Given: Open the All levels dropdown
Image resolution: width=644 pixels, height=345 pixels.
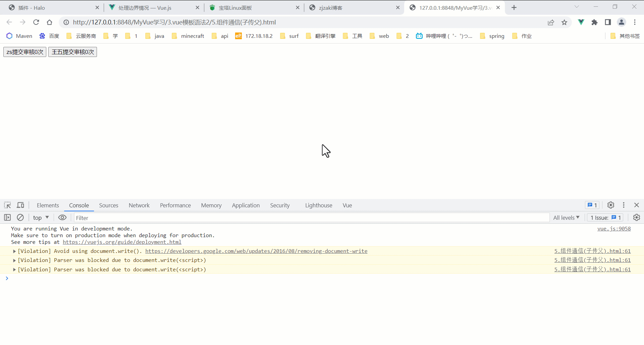Looking at the screenshot, I should pos(566,217).
